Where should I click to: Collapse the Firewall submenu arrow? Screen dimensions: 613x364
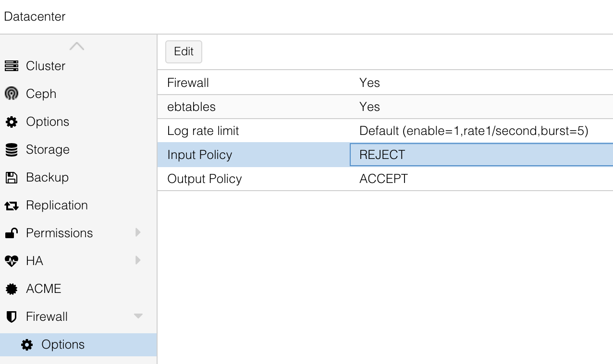click(x=138, y=316)
